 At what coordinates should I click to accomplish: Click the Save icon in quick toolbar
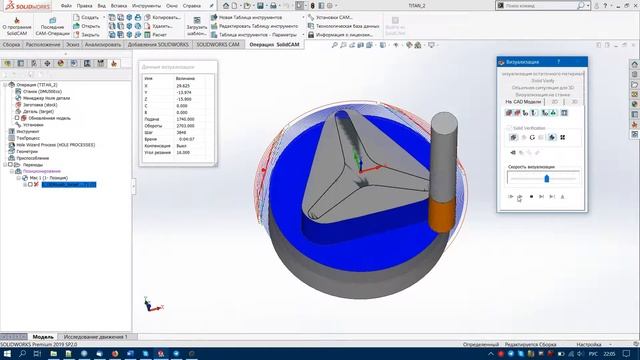point(260,6)
